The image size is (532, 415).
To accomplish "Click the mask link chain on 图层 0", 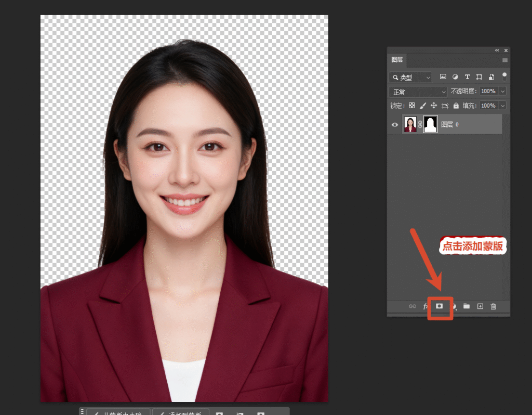I will pos(420,124).
